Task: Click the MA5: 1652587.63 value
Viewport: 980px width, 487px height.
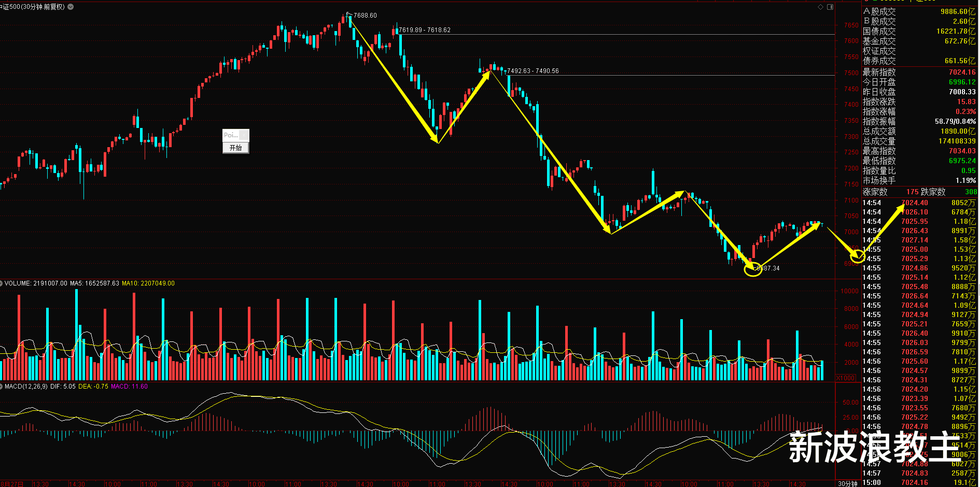Action: click(94, 283)
